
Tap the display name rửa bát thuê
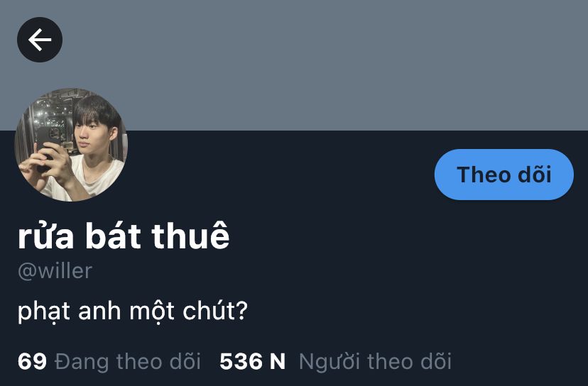point(124,236)
